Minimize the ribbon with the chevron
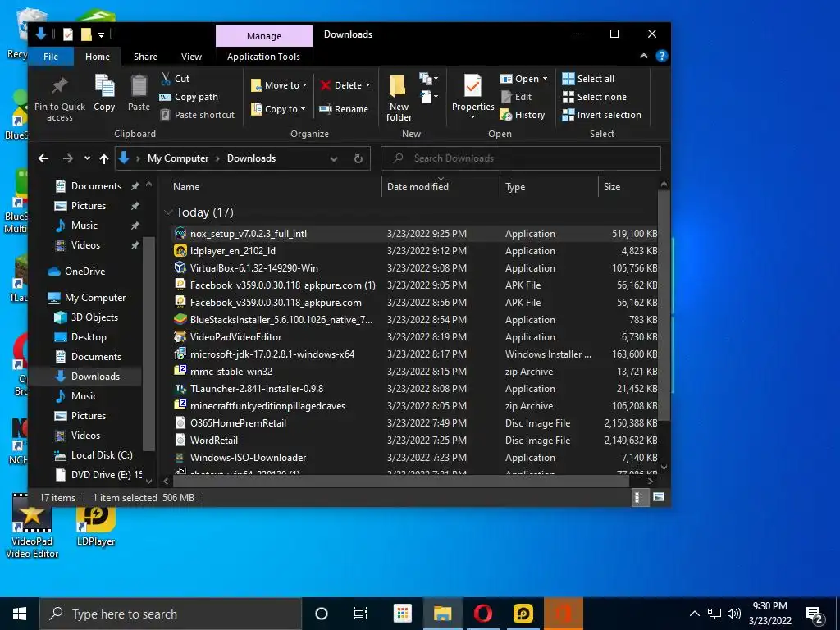Viewport: 840px width, 630px height. pos(643,56)
